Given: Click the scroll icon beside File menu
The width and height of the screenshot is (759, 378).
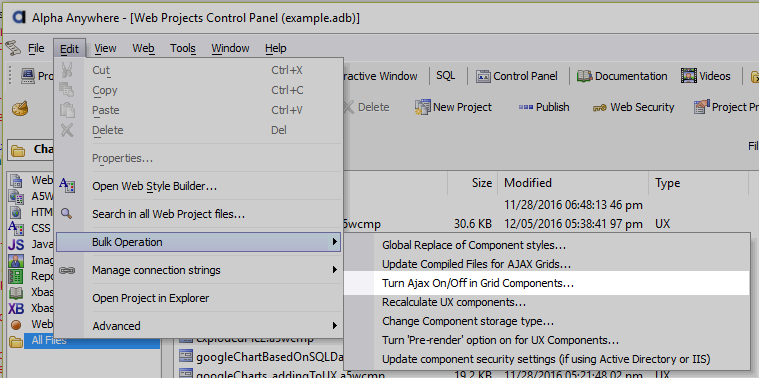Looking at the screenshot, I should [14, 47].
